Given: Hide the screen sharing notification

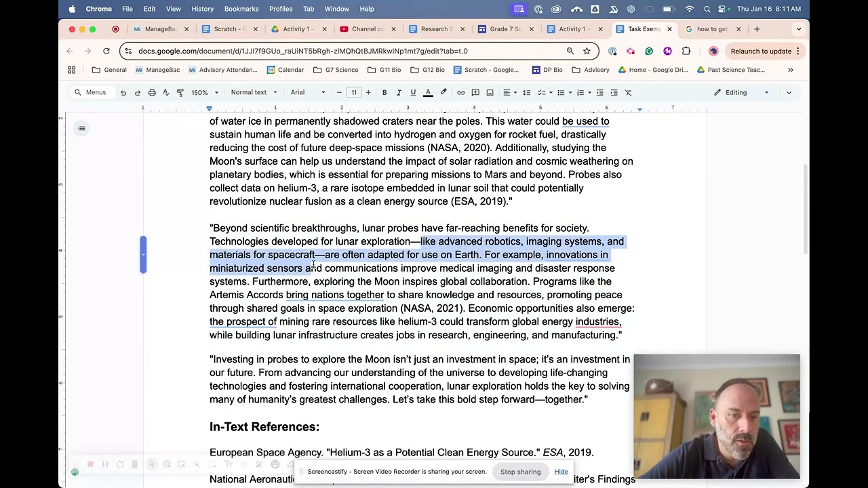Looking at the screenshot, I should 561,472.
